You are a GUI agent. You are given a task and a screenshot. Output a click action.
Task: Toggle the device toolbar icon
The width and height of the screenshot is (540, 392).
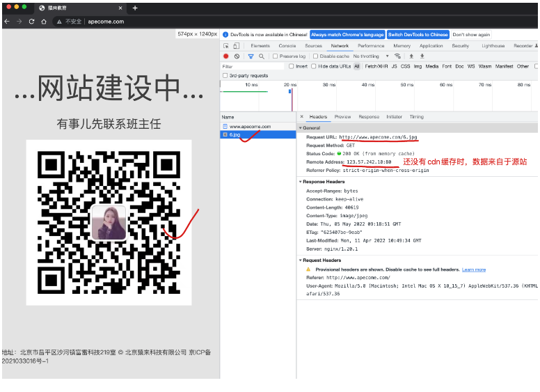click(x=237, y=46)
